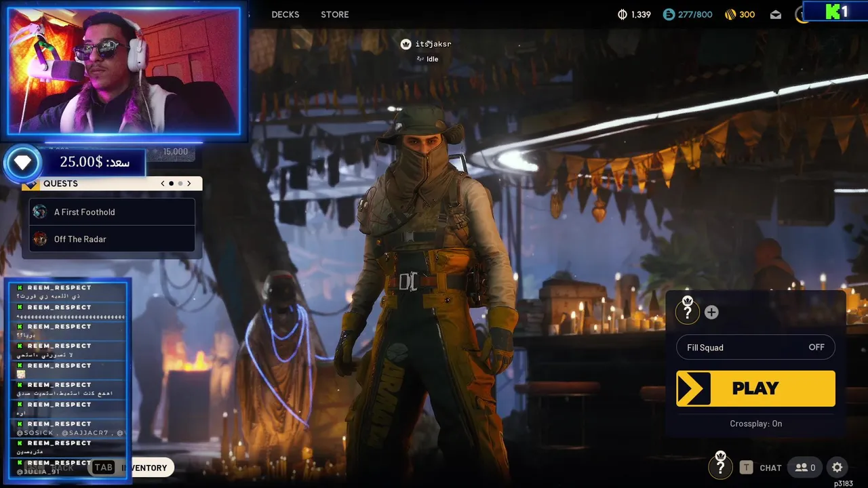Click the A First Foothold quest icon
The height and width of the screenshot is (488, 868).
pos(40,212)
